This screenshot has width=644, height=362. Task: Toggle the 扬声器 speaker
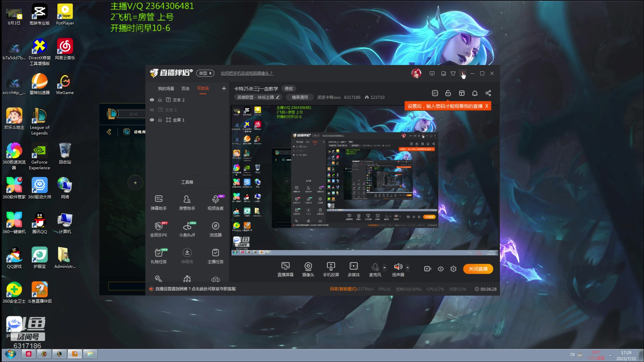coord(398,269)
